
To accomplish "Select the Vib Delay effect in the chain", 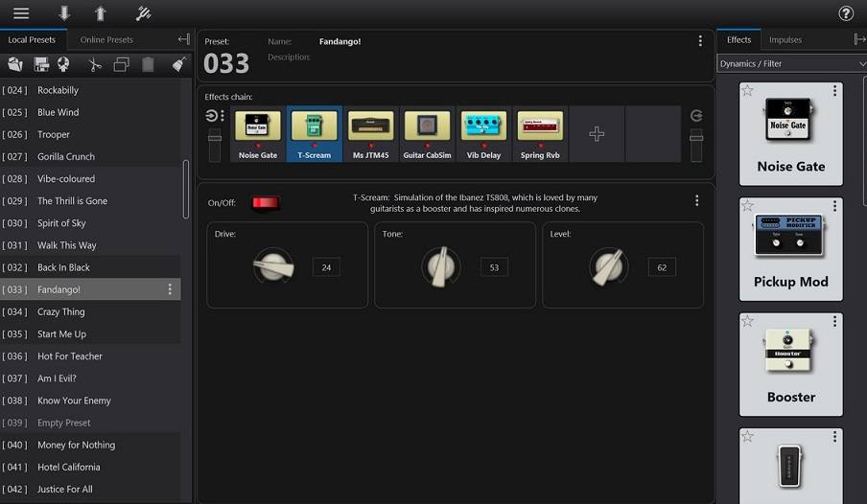I will click(483, 134).
